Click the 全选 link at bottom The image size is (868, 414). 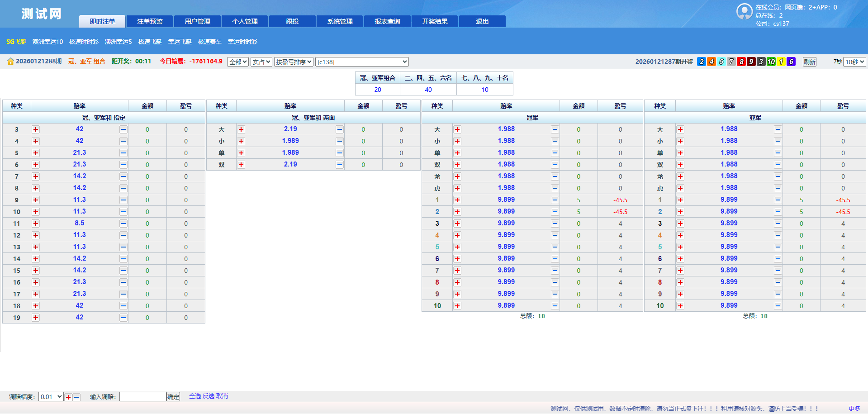coord(195,396)
